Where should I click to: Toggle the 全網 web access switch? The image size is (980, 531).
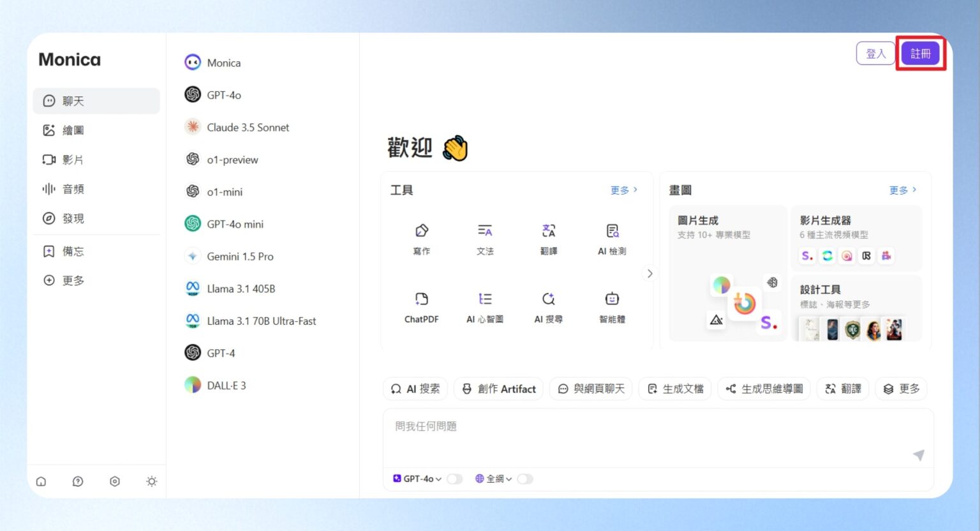coord(525,479)
